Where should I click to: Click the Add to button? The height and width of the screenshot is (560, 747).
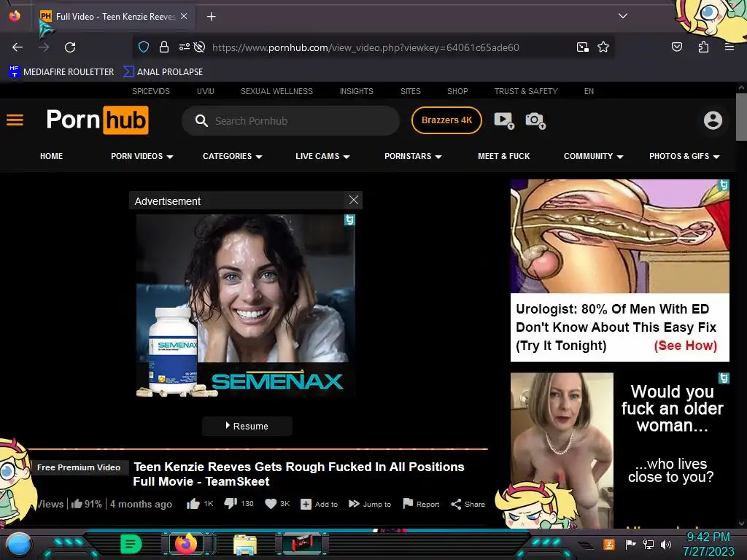pyautogui.click(x=320, y=504)
